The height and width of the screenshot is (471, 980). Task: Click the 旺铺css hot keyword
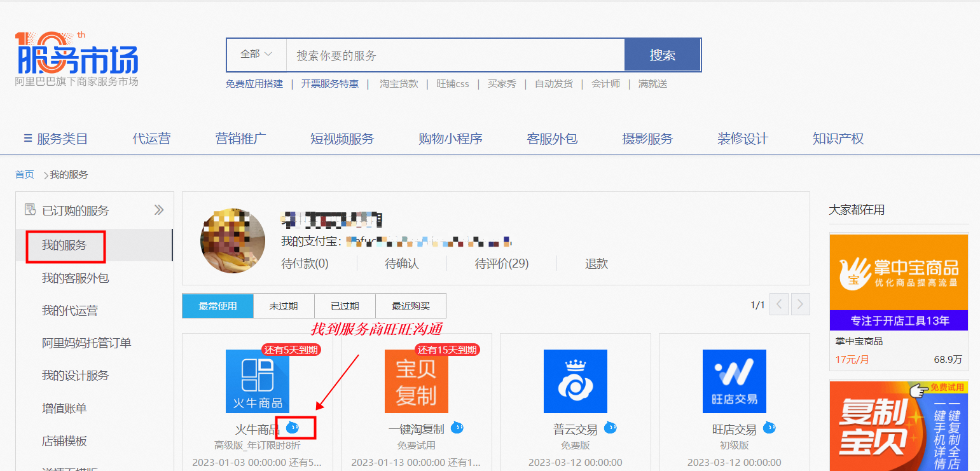click(x=453, y=84)
